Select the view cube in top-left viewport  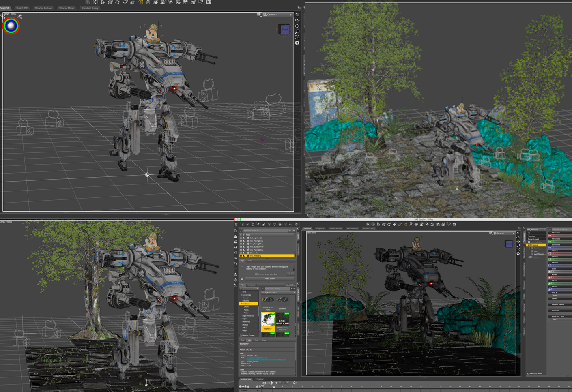tap(284, 29)
